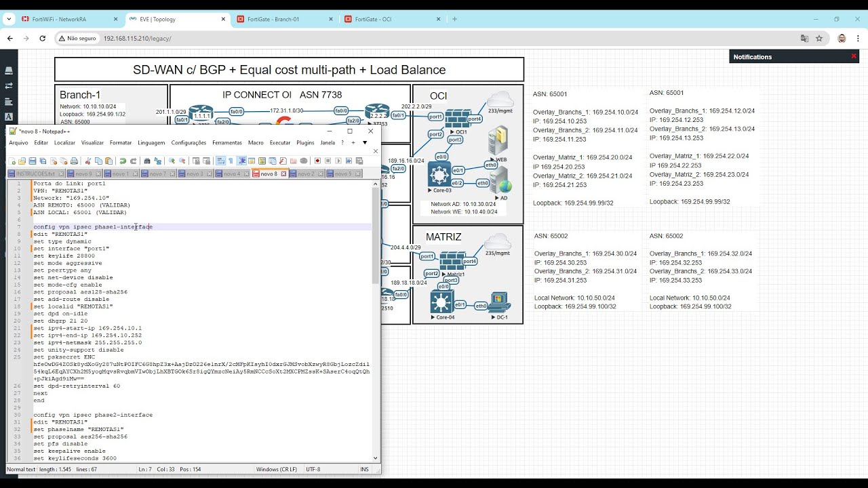
Task: Click Run macro multiple times icon
Action: coord(349,161)
